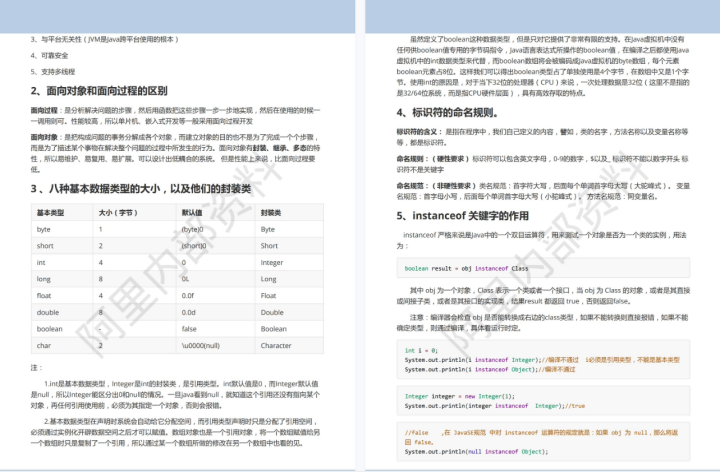Click the bold term "命名规范:(非硬性要求)"

coord(437,186)
